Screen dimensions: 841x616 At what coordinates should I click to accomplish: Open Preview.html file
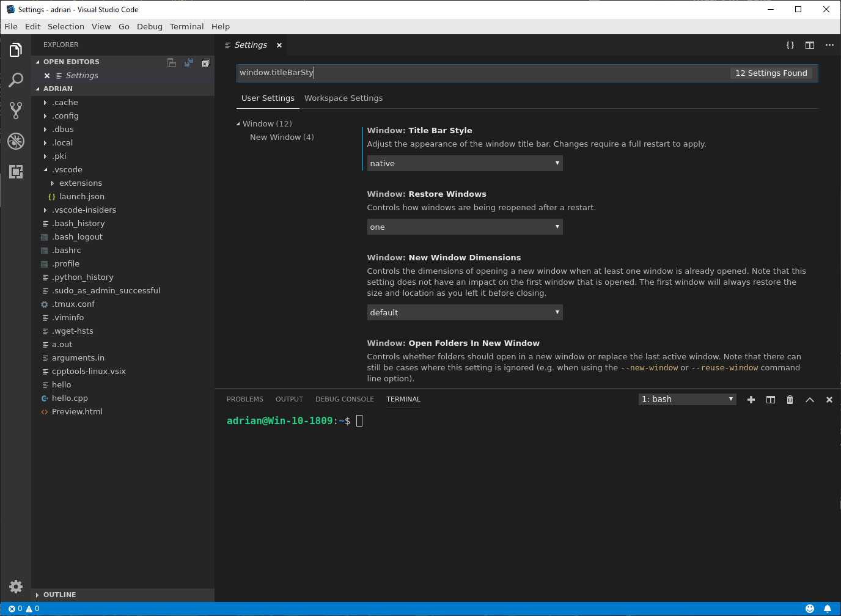point(122,412)
